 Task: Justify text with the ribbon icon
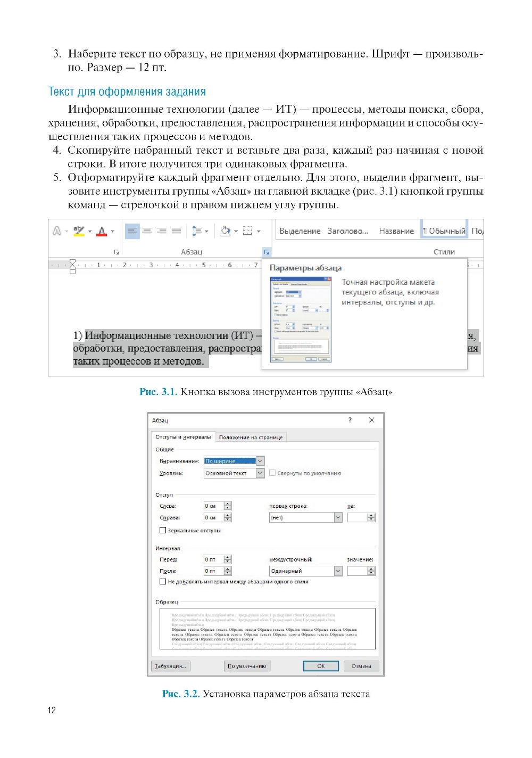(x=177, y=231)
